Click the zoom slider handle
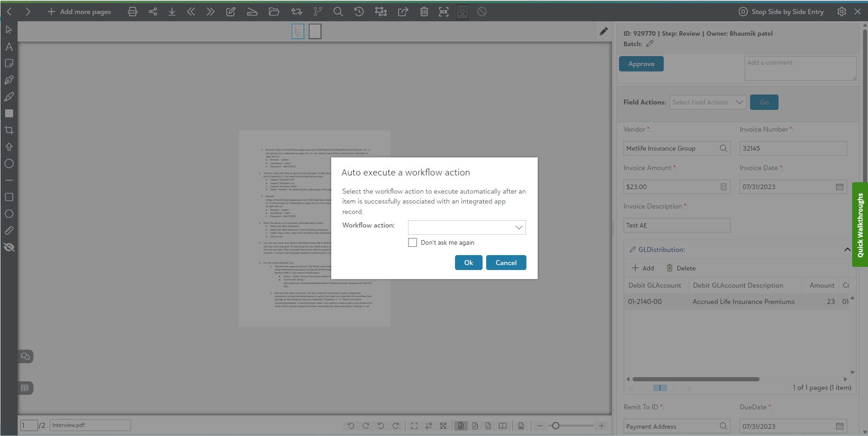This screenshot has height=436, width=868. click(x=556, y=426)
